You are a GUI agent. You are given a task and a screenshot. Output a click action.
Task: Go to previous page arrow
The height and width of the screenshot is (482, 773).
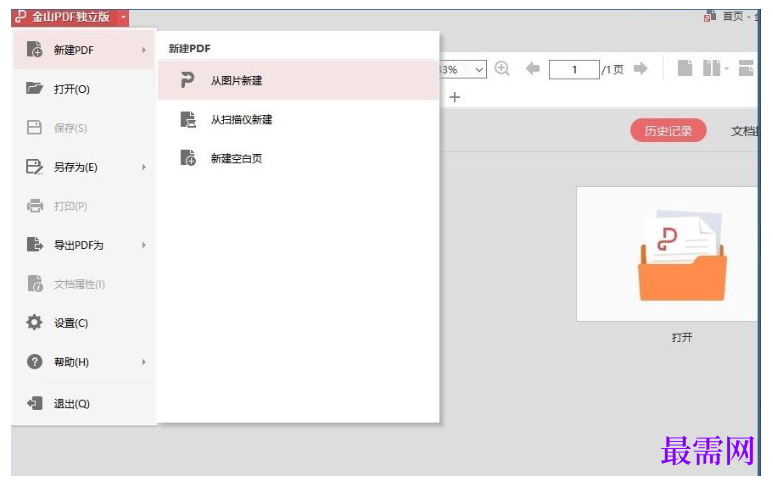pyautogui.click(x=532, y=69)
